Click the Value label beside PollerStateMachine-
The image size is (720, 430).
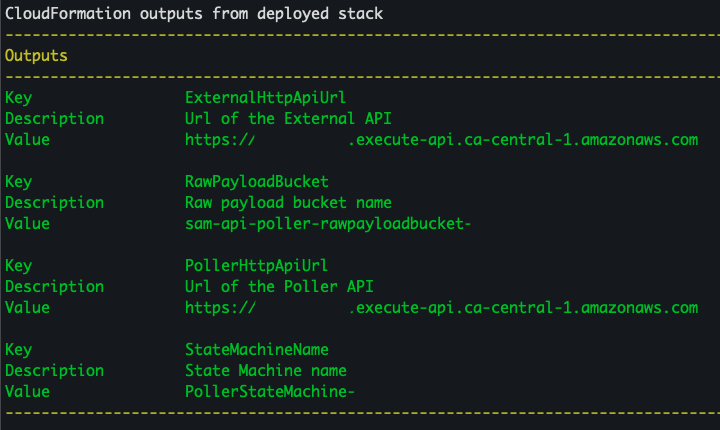[27, 392]
